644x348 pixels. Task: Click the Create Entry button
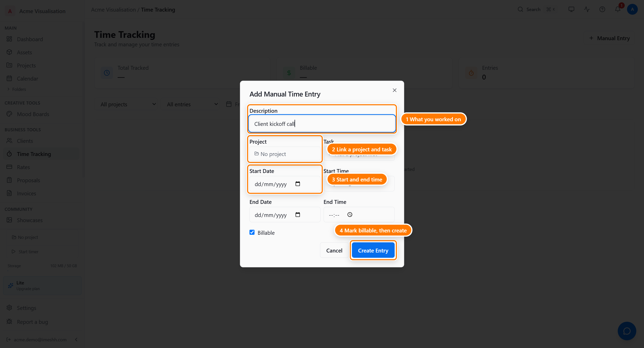click(x=373, y=250)
